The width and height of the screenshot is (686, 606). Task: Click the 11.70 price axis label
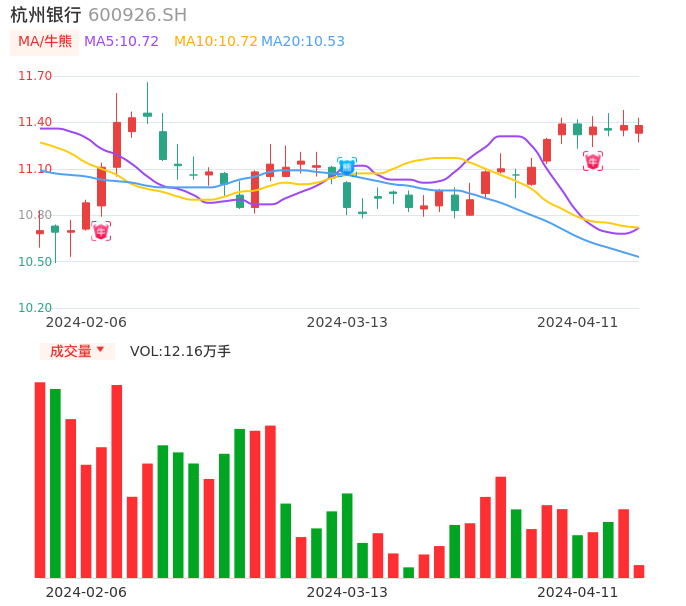35,76
